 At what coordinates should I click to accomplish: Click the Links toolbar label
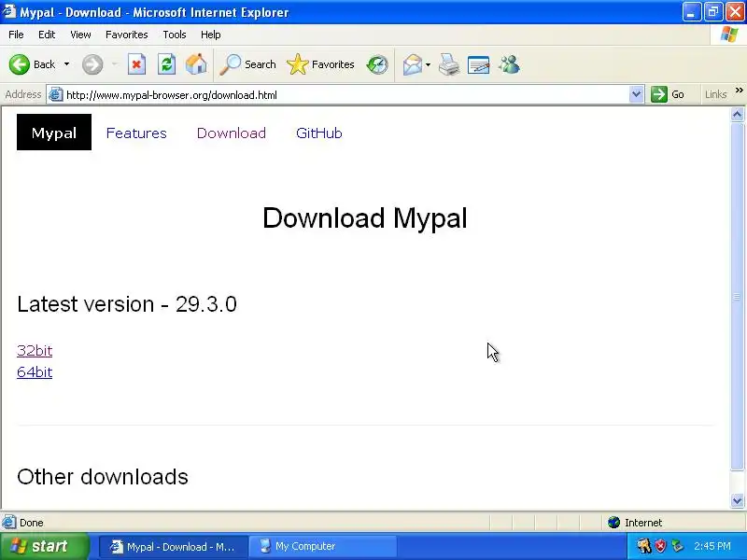click(x=715, y=94)
